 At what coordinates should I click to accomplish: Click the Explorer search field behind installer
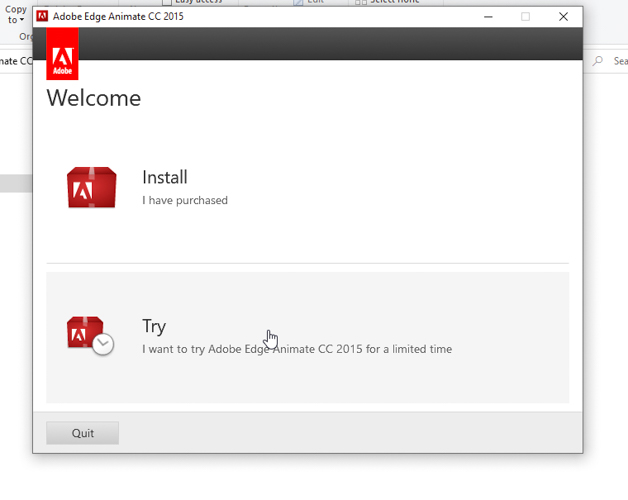coord(615,61)
